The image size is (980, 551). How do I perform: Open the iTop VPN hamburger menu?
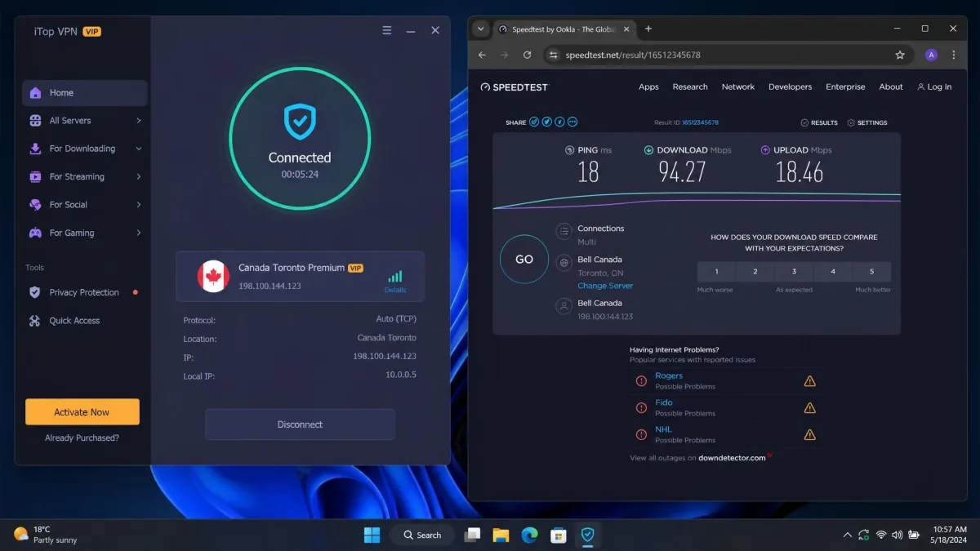(x=387, y=30)
